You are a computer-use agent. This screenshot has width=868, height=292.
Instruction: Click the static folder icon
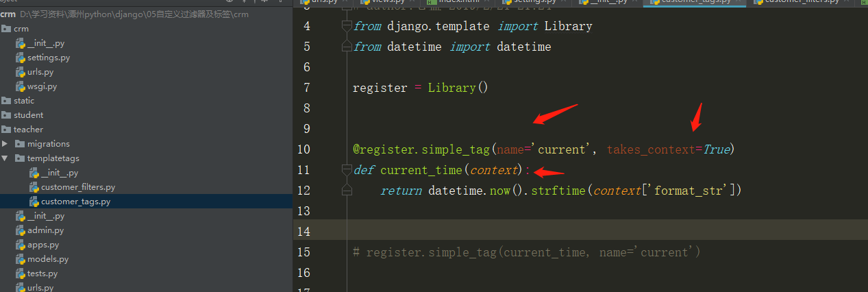[7, 101]
